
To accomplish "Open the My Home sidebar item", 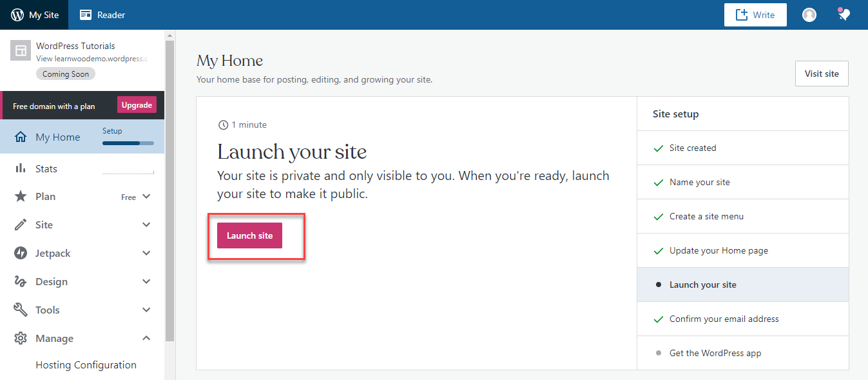I will (x=58, y=137).
